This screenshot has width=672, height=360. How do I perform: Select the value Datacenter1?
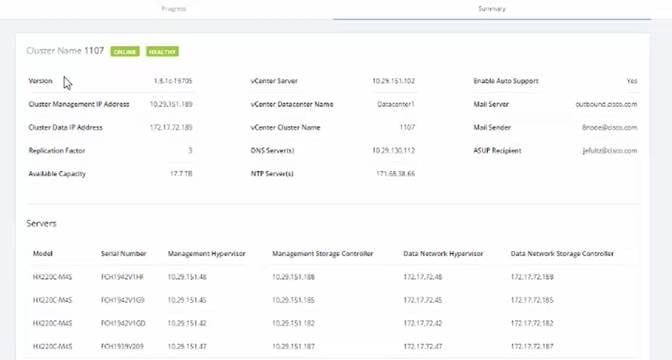[x=396, y=104]
